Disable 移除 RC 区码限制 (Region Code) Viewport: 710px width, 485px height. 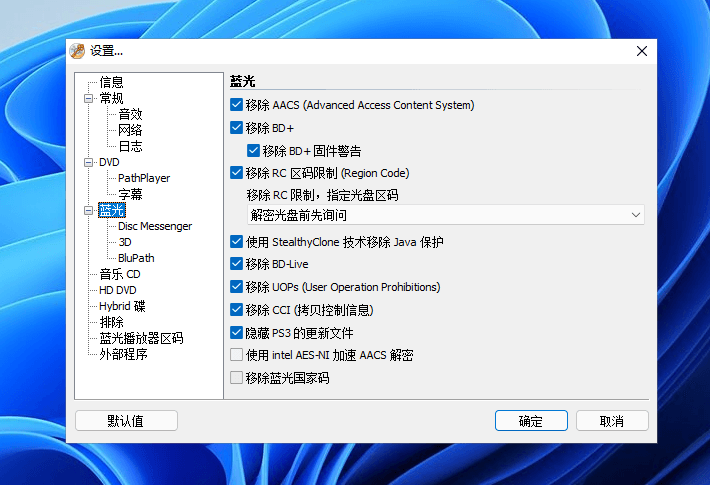pos(236,173)
